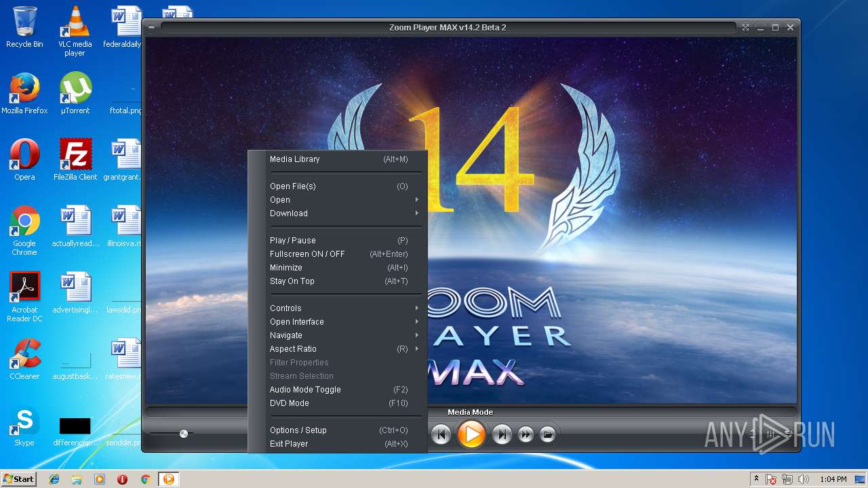This screenshot has height=488, width=868.
Task: Open Recycle Bin desktop icon
Action: (x=24, y=27)
